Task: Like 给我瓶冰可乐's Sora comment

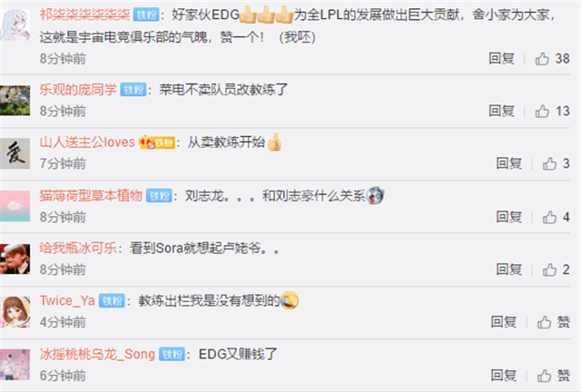Action: tap(549, 269)
